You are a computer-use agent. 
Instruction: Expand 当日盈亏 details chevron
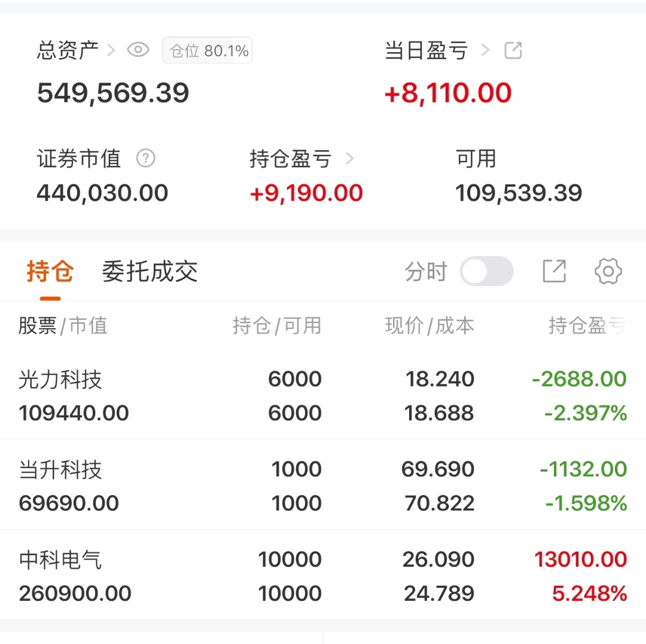[485, 50]
